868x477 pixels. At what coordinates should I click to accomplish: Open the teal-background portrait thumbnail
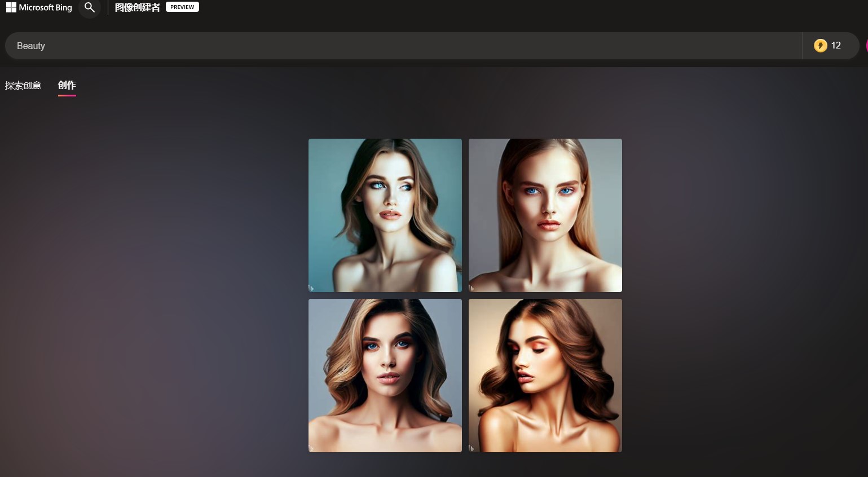point(385,215)
